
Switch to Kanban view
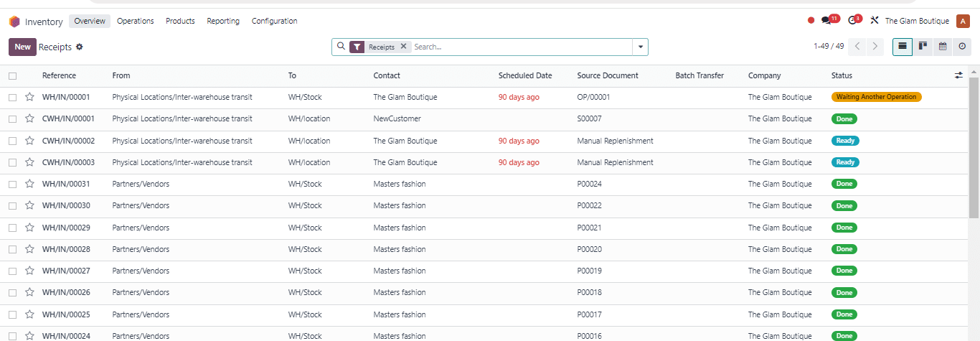tap(923, 47)
